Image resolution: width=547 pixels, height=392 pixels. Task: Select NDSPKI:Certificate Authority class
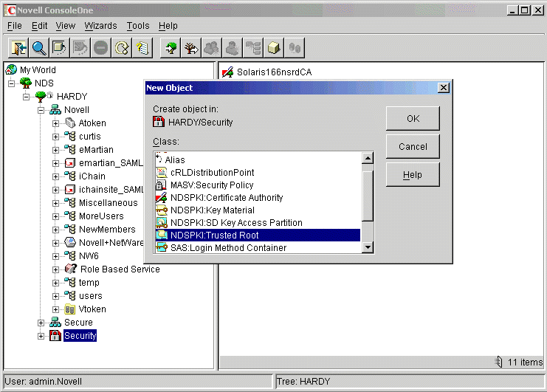coord(258,197)
